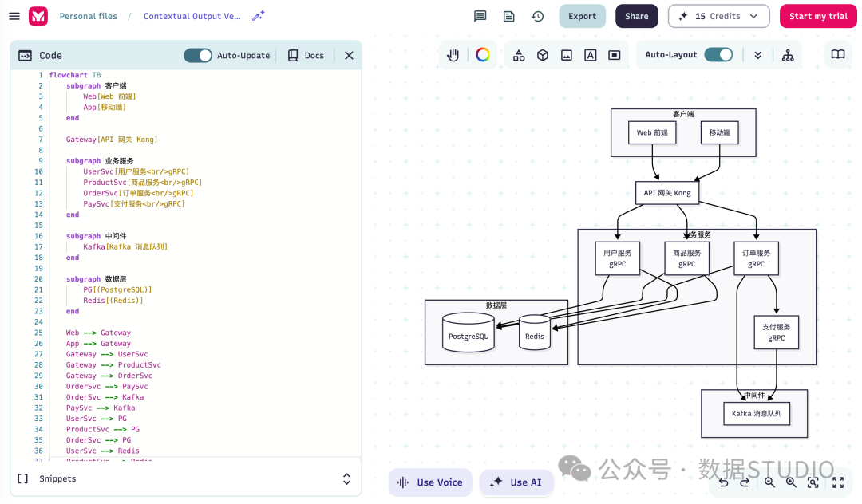Click Start my trial button

click(818, 16)
